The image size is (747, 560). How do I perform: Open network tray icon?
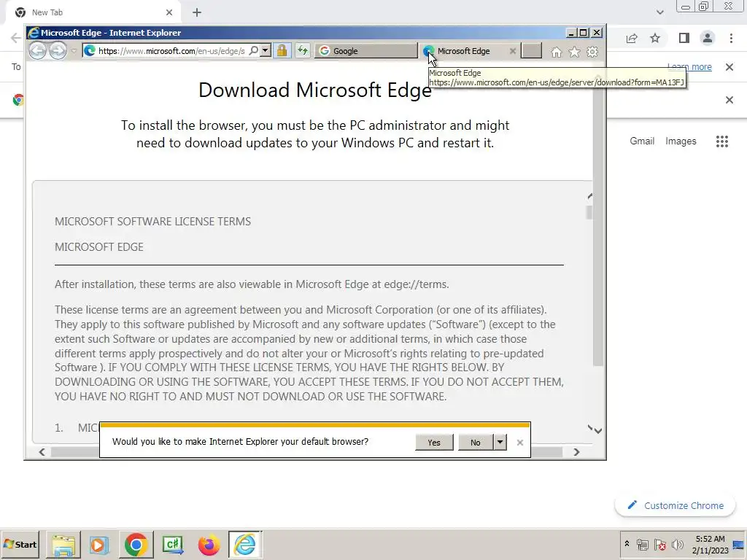point(643,545)
